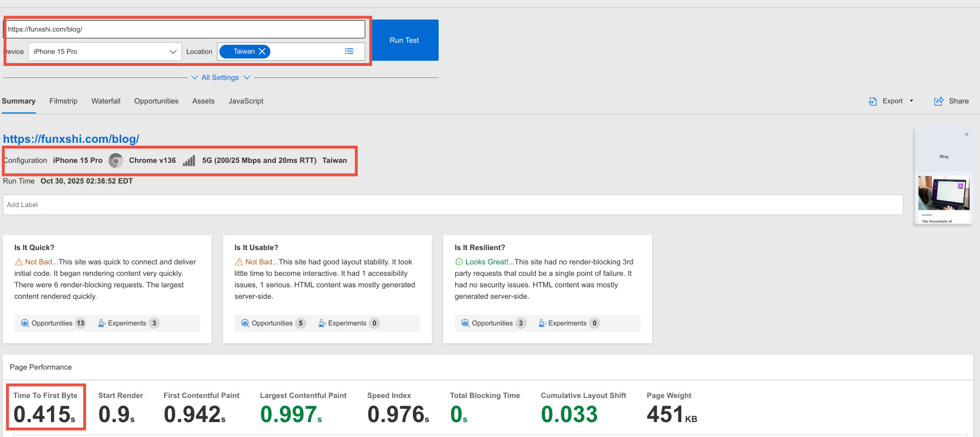
Task: Click the Largest Contentful Paint value 0.997s
Action: click(x=291, y=415)
